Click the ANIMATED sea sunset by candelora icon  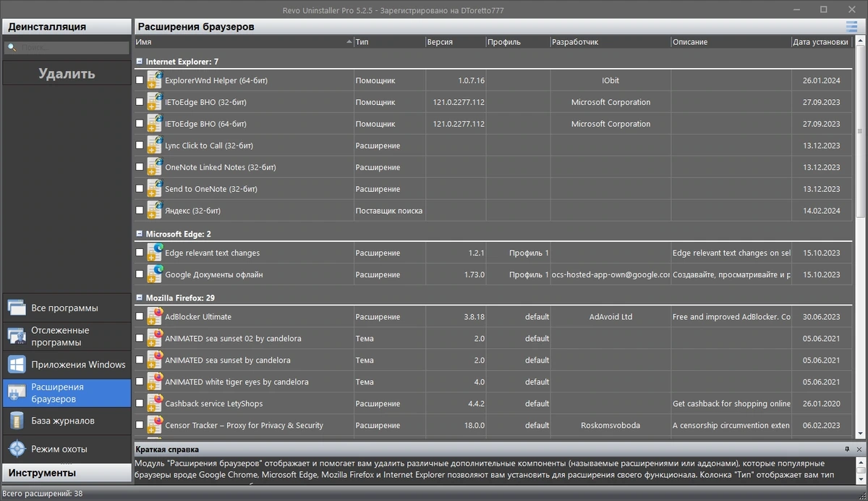[x=155, y=360]
